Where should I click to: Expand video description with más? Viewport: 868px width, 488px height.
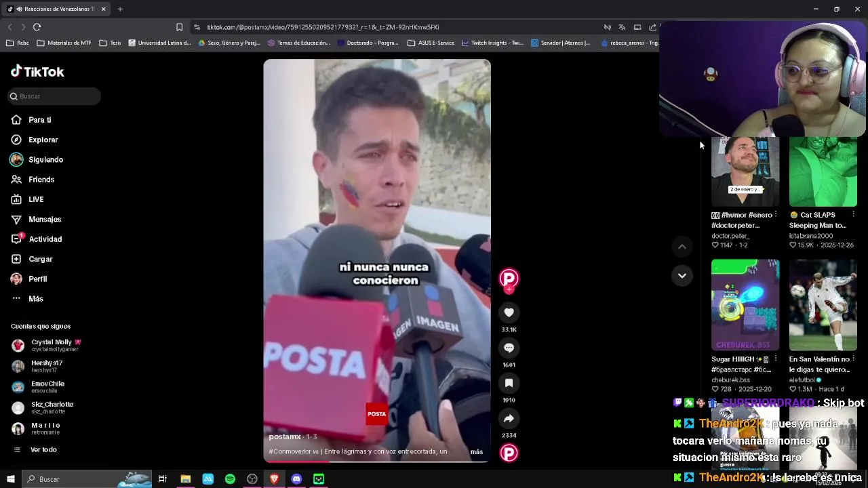point(477,451)
